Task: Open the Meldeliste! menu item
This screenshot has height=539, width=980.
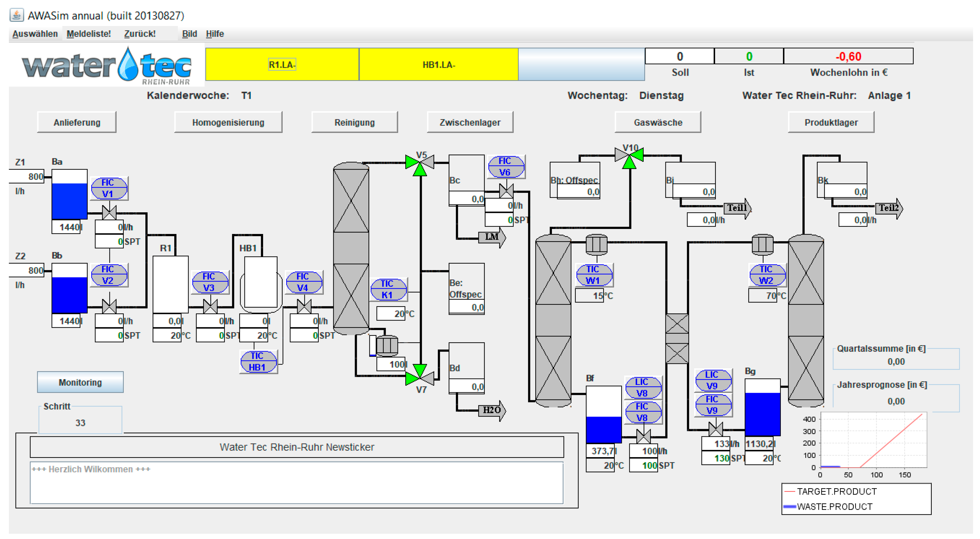Action: [89, 34]
